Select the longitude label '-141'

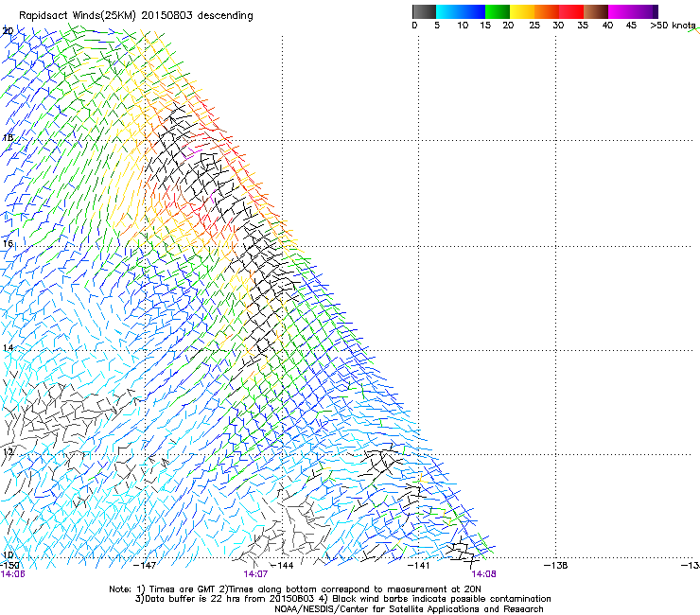[x=418, y=566]
